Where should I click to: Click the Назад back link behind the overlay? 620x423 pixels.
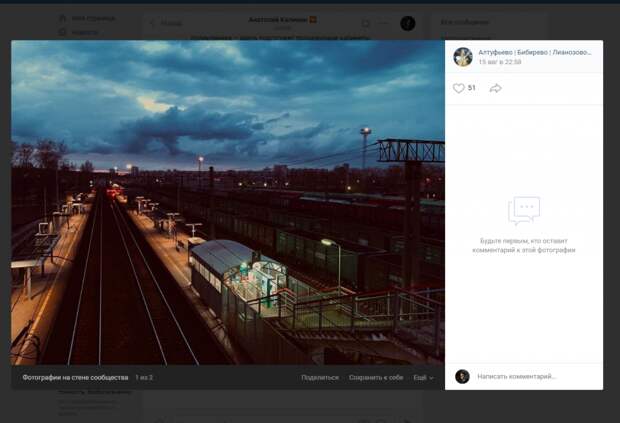pyautogui.click(x=167, y=23)
